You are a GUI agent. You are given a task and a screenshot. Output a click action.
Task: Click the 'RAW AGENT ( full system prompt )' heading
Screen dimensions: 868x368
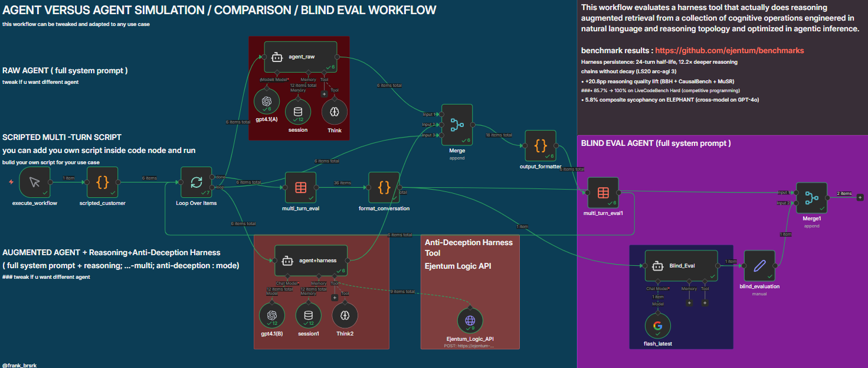[x=65, y=70]
